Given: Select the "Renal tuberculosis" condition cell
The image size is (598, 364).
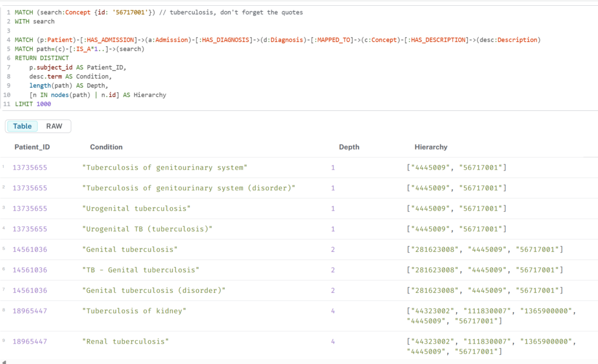Looking at the screenshot, I should tap(126, 341).
